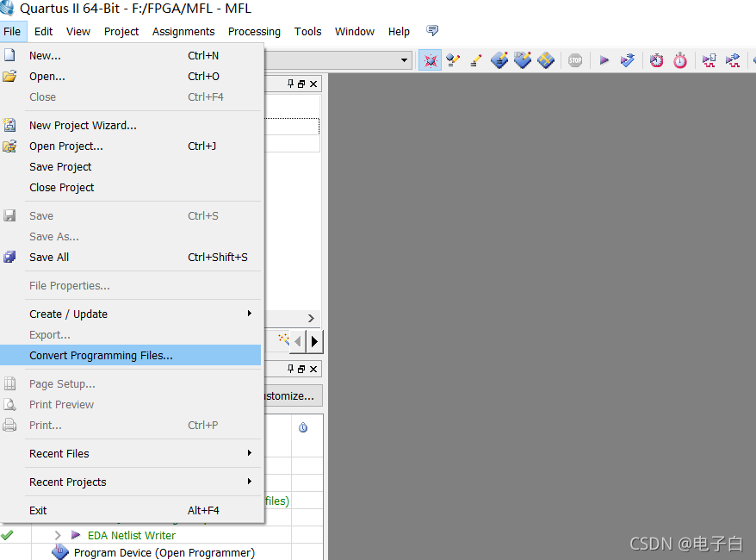
Task: Choose Save Project menu entry
Action: click(131, 167)
